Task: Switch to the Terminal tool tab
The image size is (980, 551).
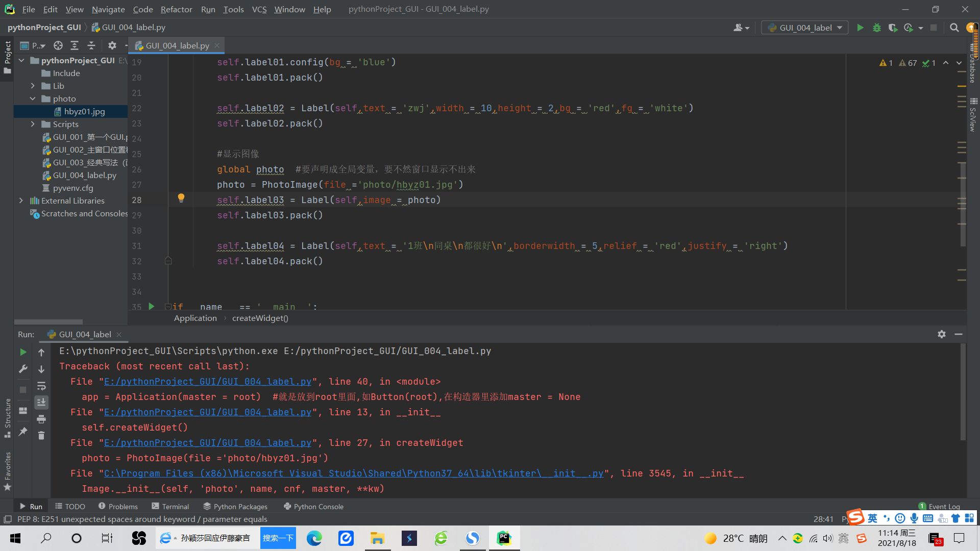Action: (x=170, y=507)
